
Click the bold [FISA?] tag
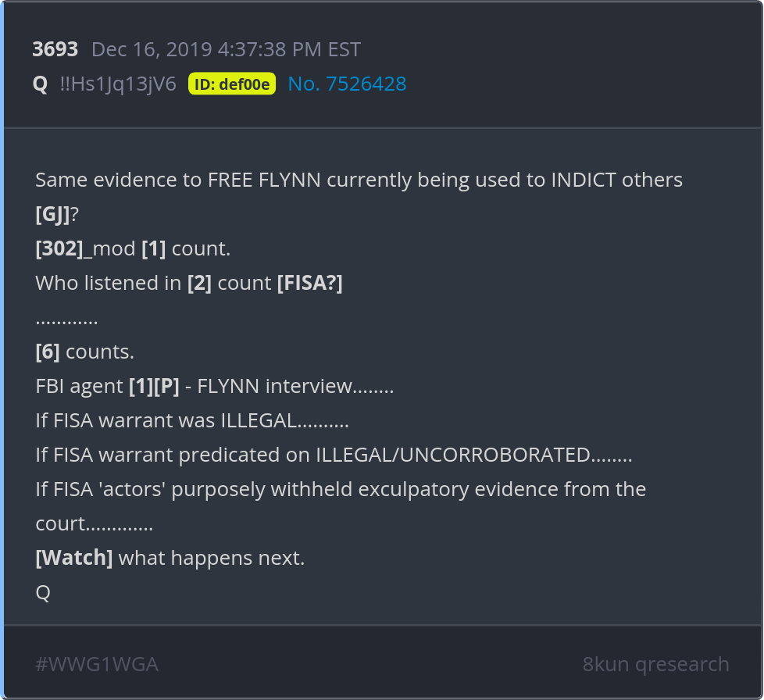pyautogui.click(x=309, y=283)
